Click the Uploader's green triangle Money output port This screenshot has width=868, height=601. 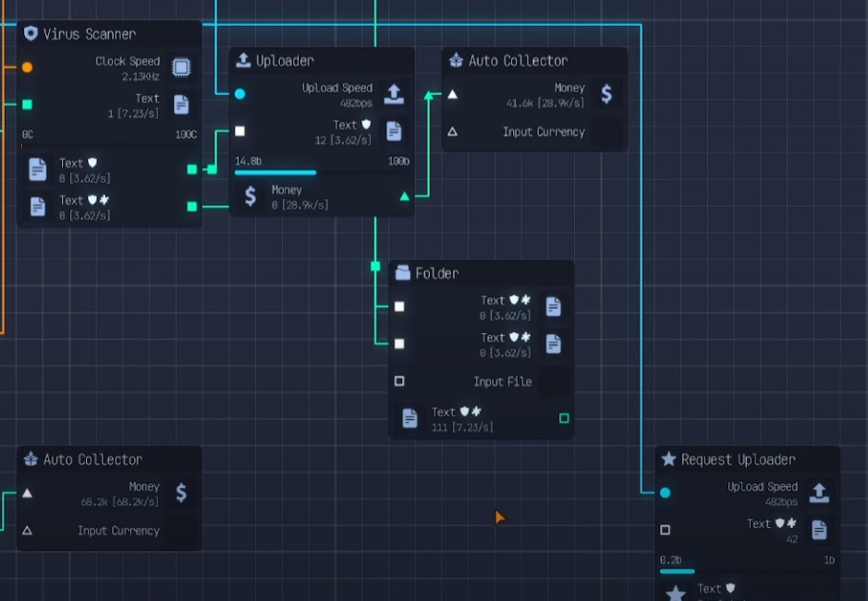404,196
